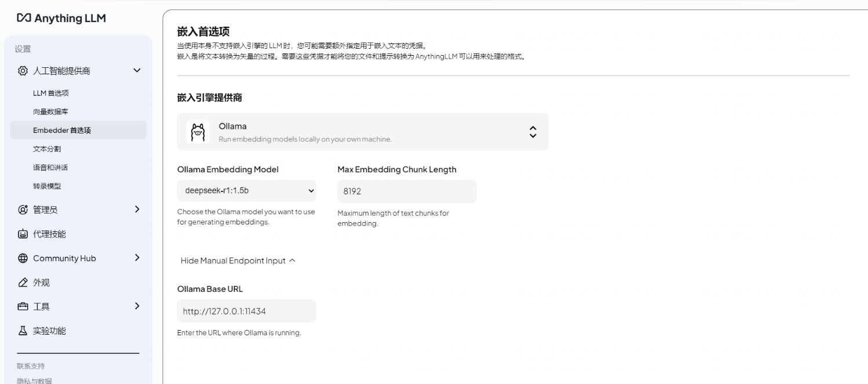Viewport: 868px width, 384px height.
Task: Select Embedder 首选项 menu item
Action: pos(78,130)
